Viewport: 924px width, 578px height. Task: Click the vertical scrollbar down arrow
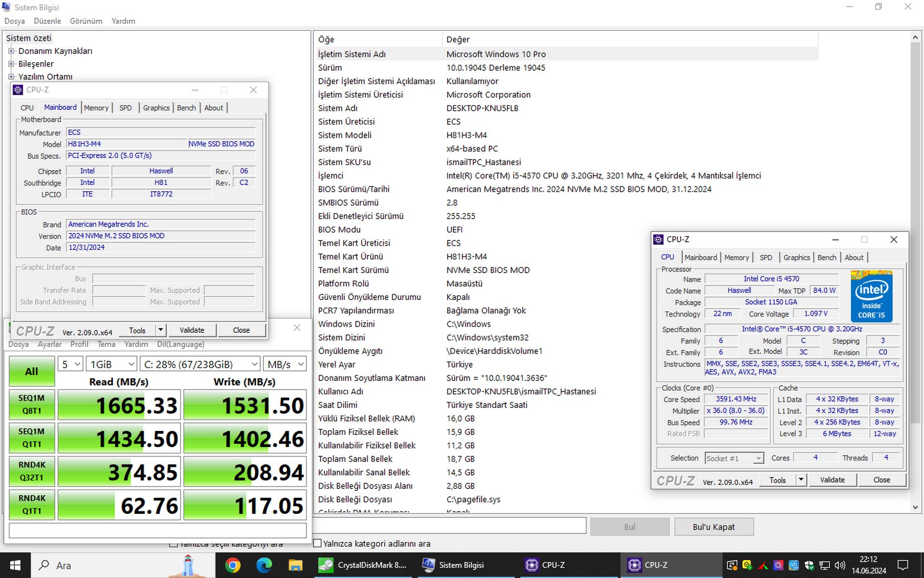915,507
